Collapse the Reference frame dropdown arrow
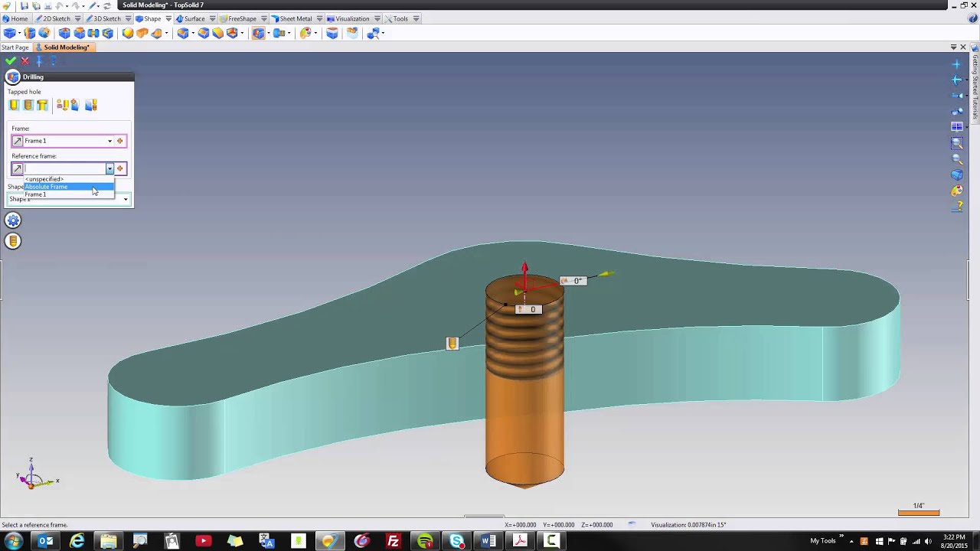 pyautogui.click(x=109, y=168)
